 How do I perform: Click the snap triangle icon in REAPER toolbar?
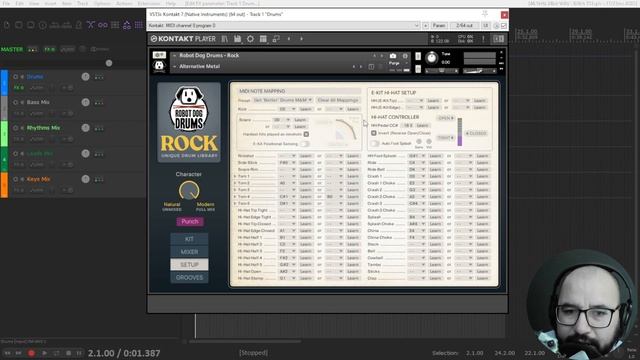point(127,25)
